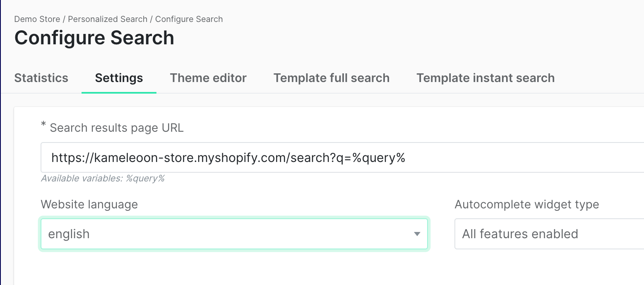Click the Demo Store breadcrumb link

37,19
